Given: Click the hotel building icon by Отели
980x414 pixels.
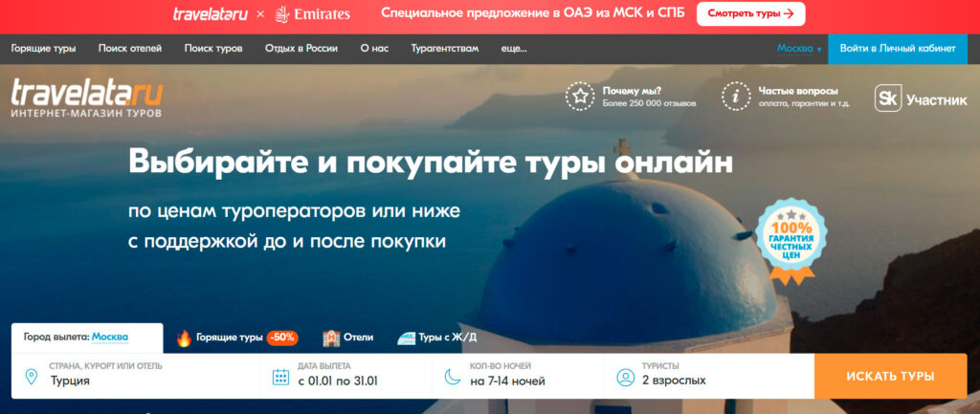Looking at the screenshot, I should 330,338.
